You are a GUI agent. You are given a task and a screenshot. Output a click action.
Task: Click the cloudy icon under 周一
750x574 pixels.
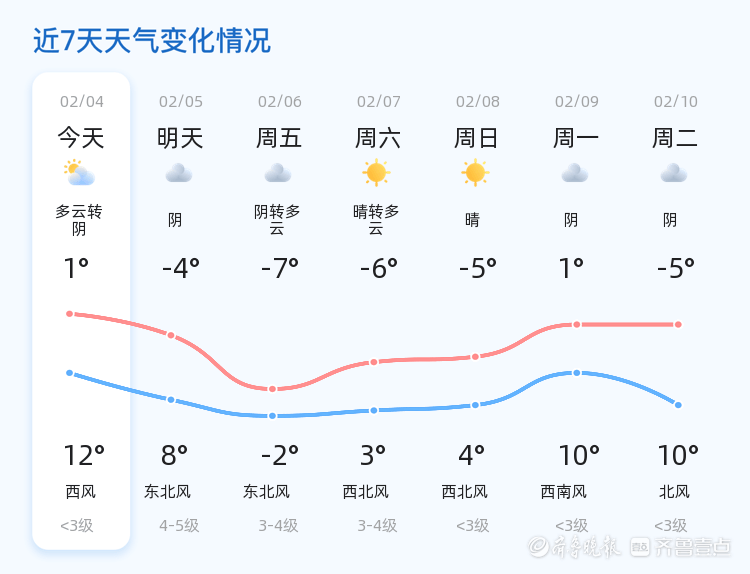[574, 173]
